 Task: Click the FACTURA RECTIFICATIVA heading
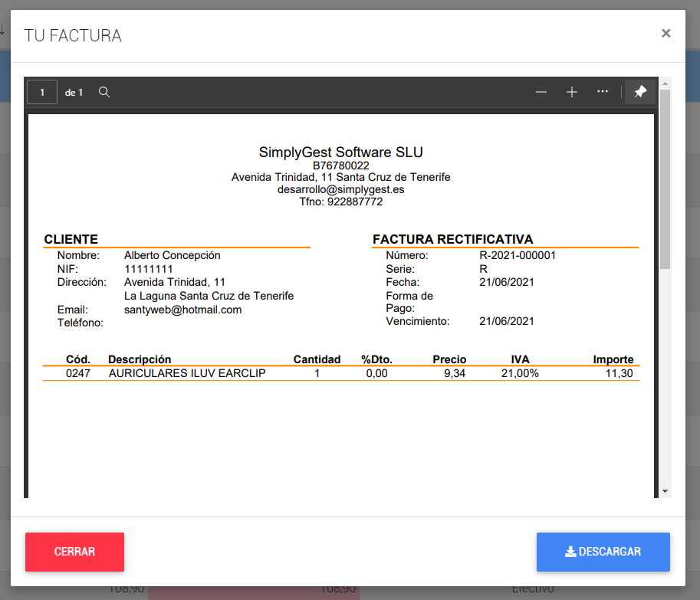pyautogui.click(x=452, y=239)
